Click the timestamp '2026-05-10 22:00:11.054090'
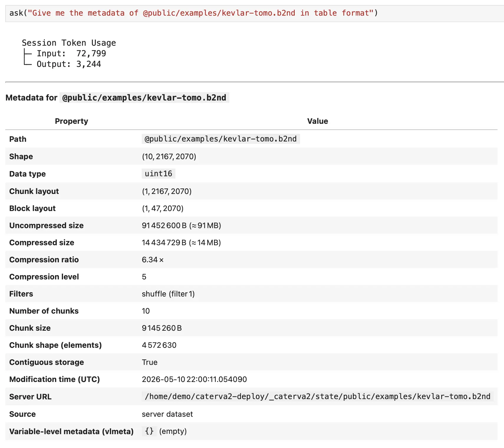The width and height of the screenshot is (504, 448). click(195, 379)
